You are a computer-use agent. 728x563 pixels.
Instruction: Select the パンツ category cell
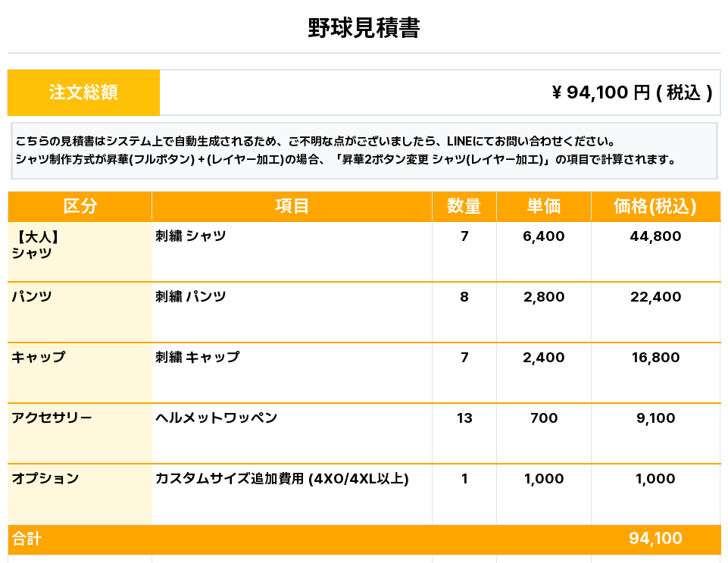click(80, 312)
